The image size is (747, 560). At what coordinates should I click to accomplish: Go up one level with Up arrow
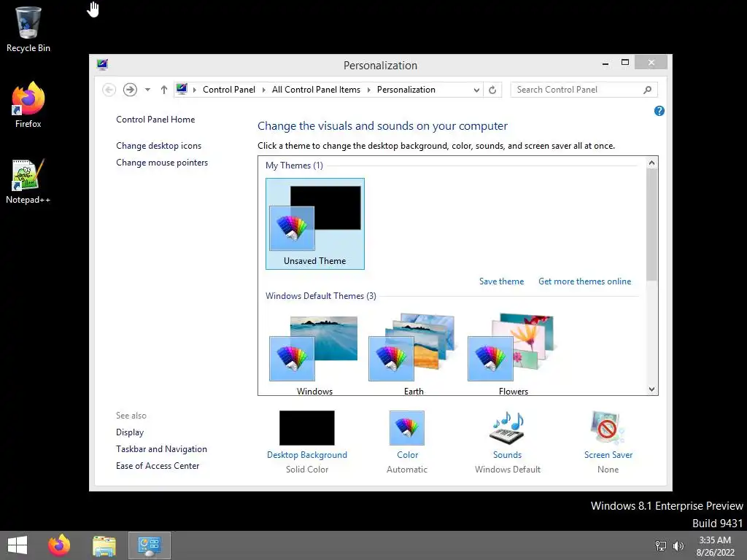[164, 90]
